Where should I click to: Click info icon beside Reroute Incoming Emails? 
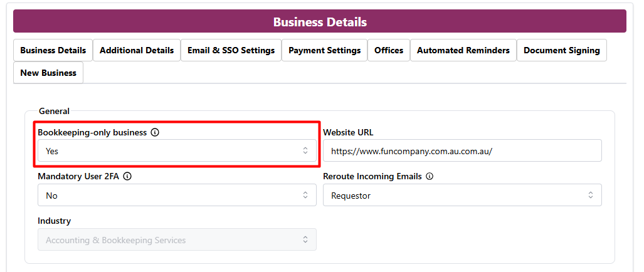430,177
